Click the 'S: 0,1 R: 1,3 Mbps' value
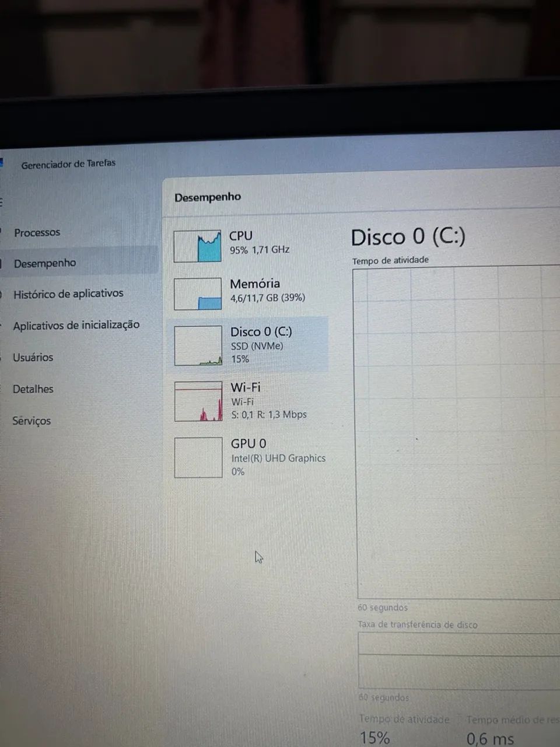560x747 pixels. (x=269, y=415)
